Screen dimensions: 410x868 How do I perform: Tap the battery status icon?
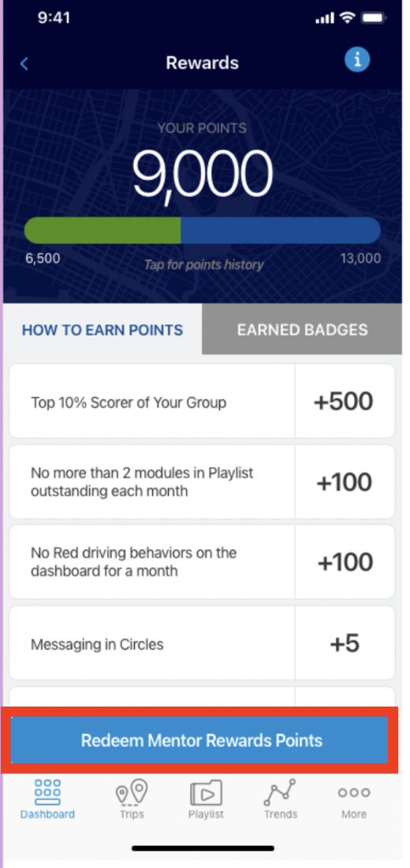click(374, 18)
